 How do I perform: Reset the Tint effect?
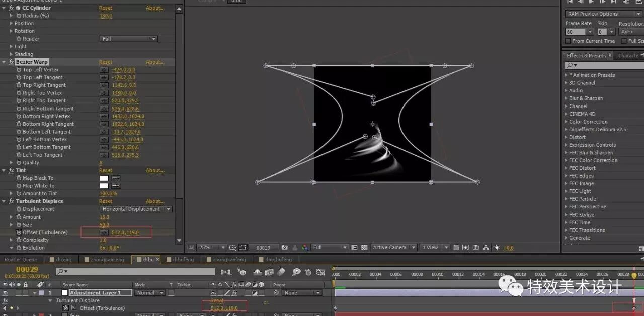click(106, 171)
